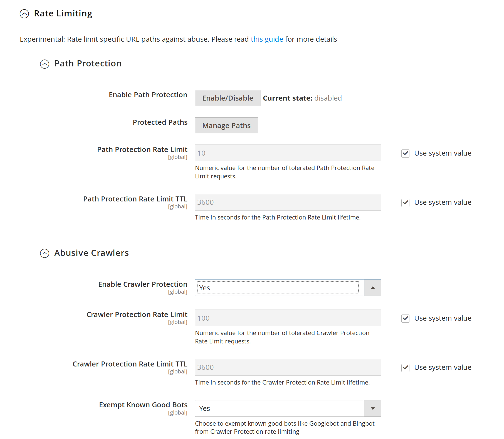Collapse Path Protection section chevron icon

(x=45, y=64)
